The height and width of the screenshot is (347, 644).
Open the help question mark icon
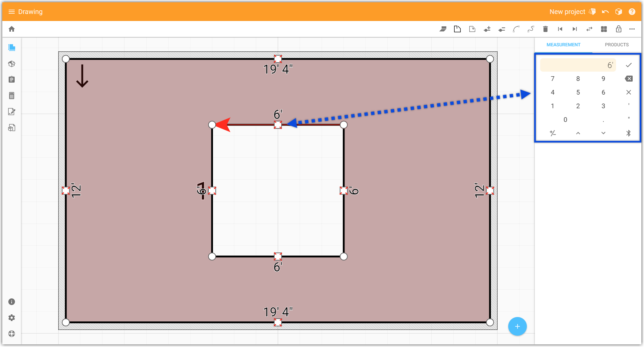[x=632, y=12]
